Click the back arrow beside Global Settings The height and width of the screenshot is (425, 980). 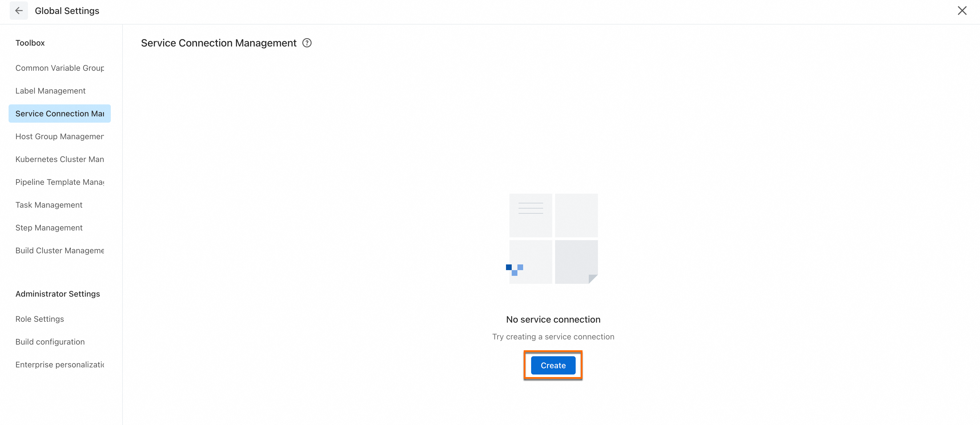(x=19, y=11)
